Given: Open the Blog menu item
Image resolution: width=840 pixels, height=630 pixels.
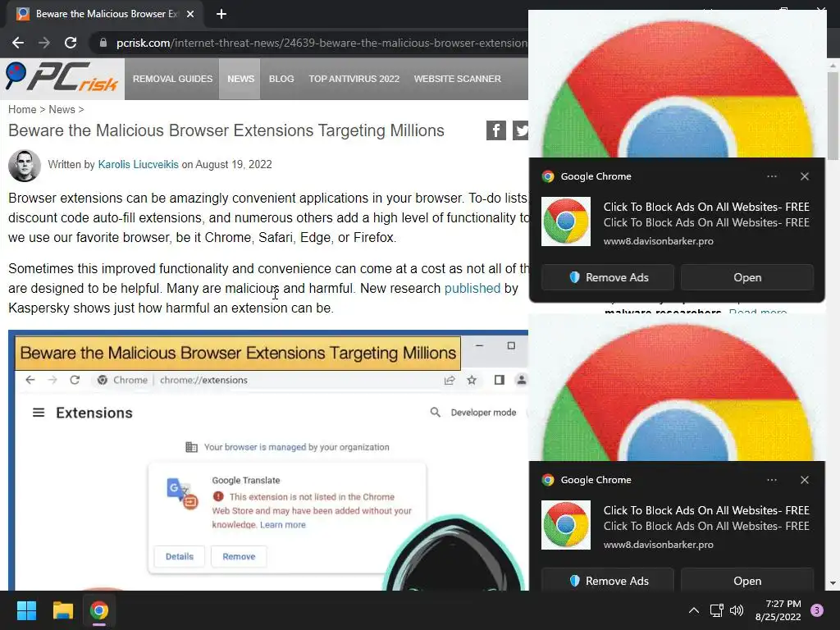Looking at the screenshot, I should (x=281, y=79).
